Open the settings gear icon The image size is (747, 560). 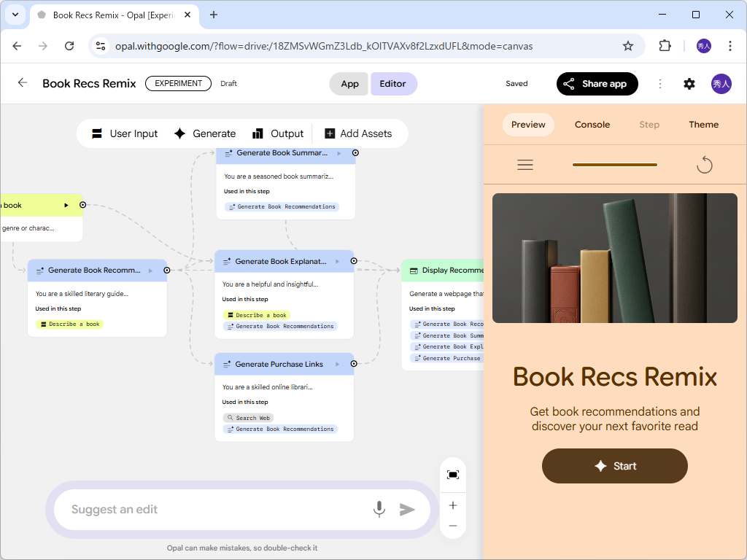point(689,84)
